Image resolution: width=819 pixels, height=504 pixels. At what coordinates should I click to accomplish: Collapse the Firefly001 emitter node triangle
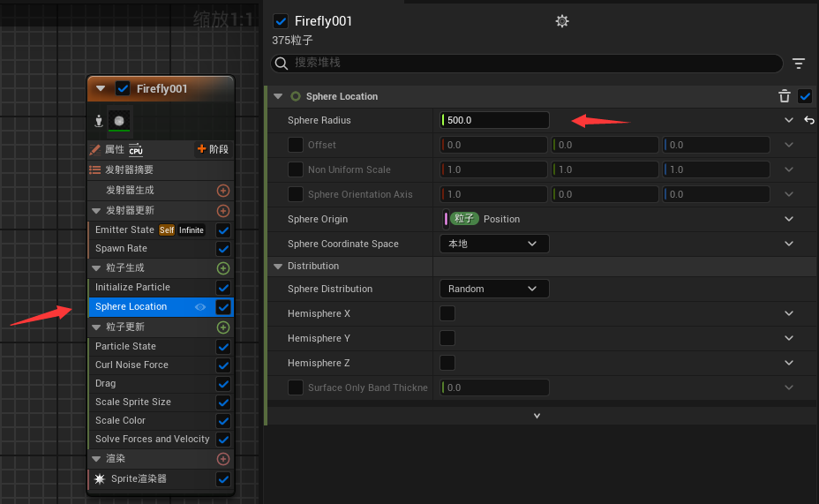(101, 89)
